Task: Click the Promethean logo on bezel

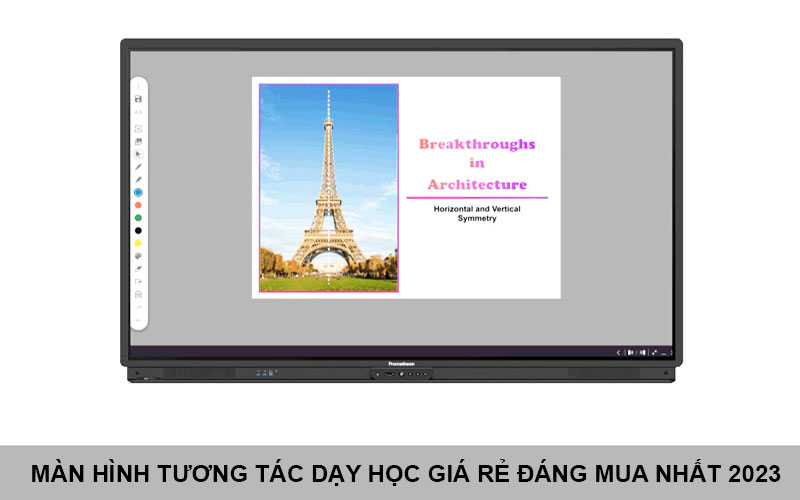Action: (402, 364)
